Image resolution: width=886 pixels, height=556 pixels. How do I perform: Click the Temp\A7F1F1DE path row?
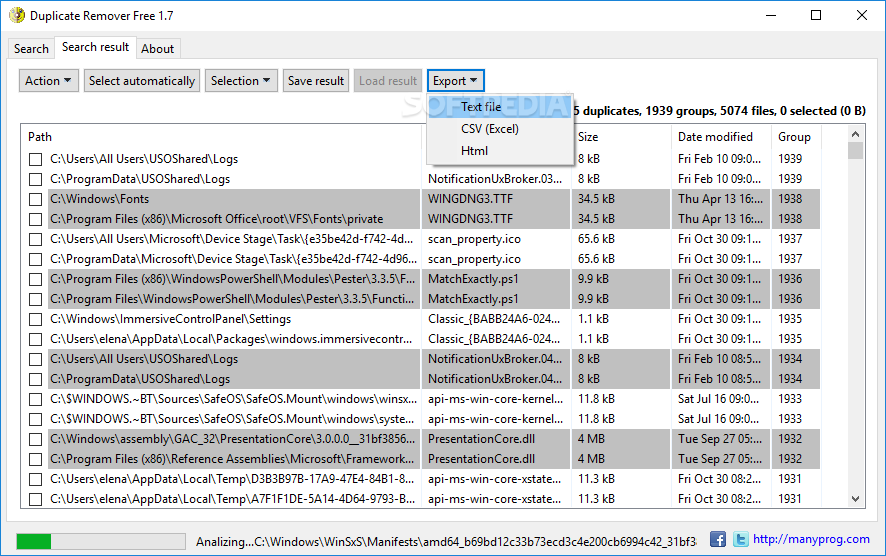(232, 499)
